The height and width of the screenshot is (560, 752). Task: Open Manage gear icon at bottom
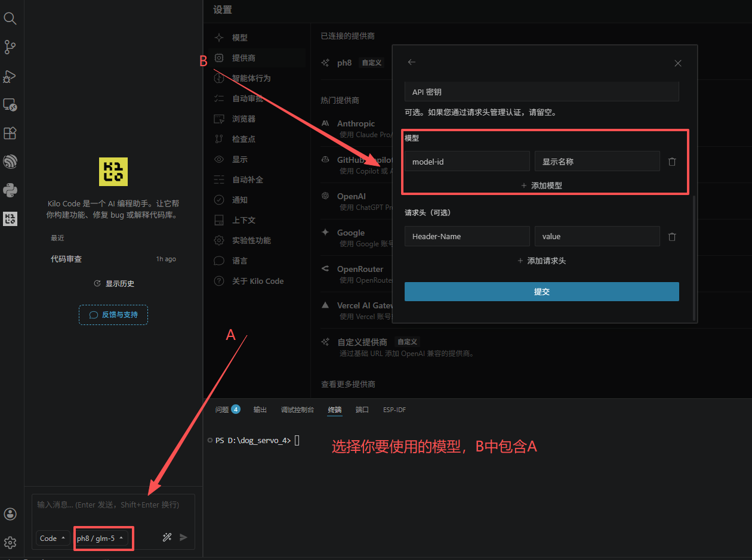pos(10,543)
